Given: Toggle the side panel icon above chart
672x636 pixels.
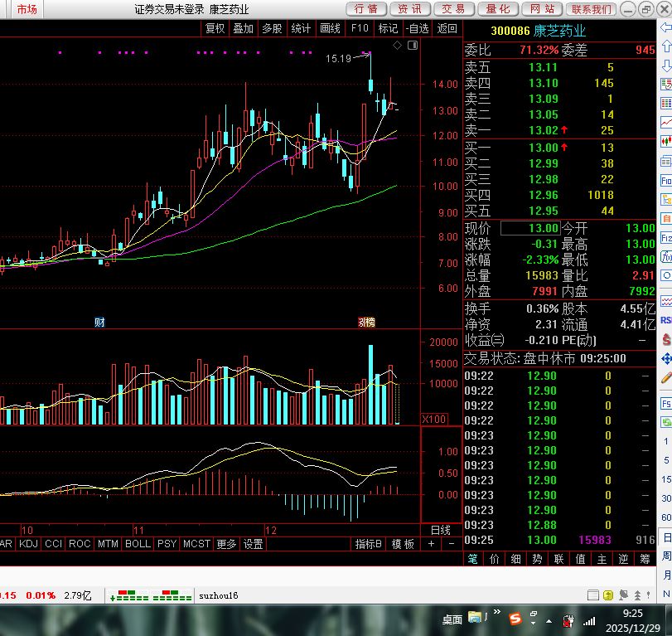Looking at the screenshot, I should click(x=413, y=45).
